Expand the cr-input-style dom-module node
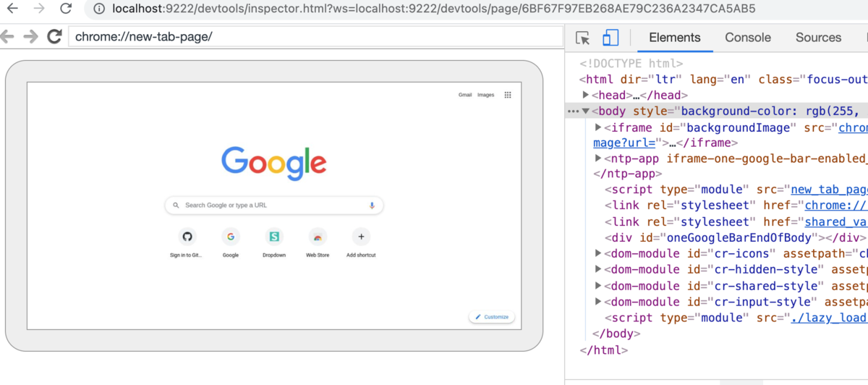This screenshot has height=385, width=868. pyautogui.click(x=598, y=301)
